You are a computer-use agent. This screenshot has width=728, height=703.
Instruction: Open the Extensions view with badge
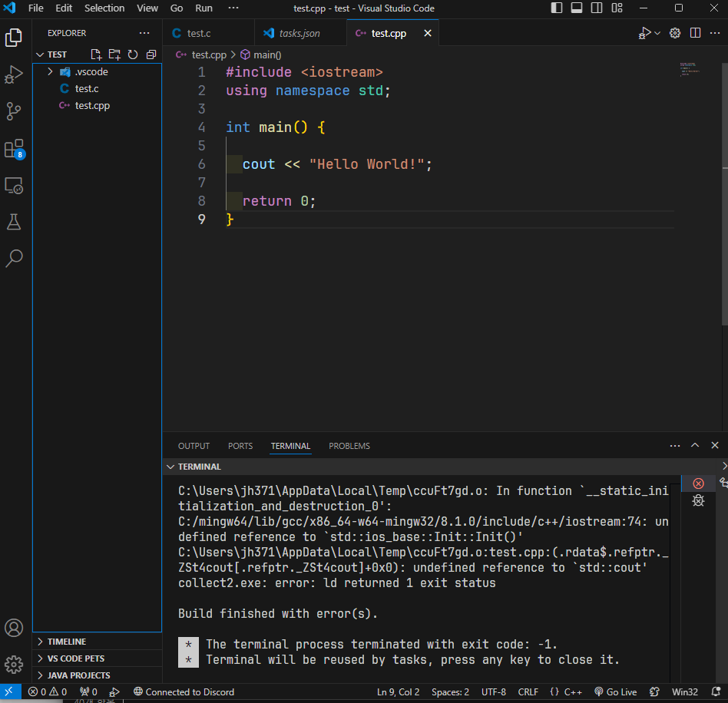14,148
